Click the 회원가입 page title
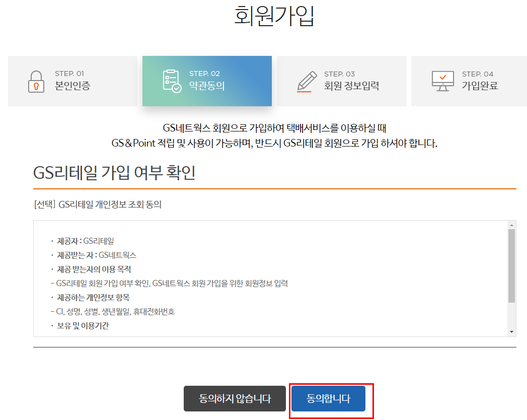527x420 pixels. click(x=274, y=16)
